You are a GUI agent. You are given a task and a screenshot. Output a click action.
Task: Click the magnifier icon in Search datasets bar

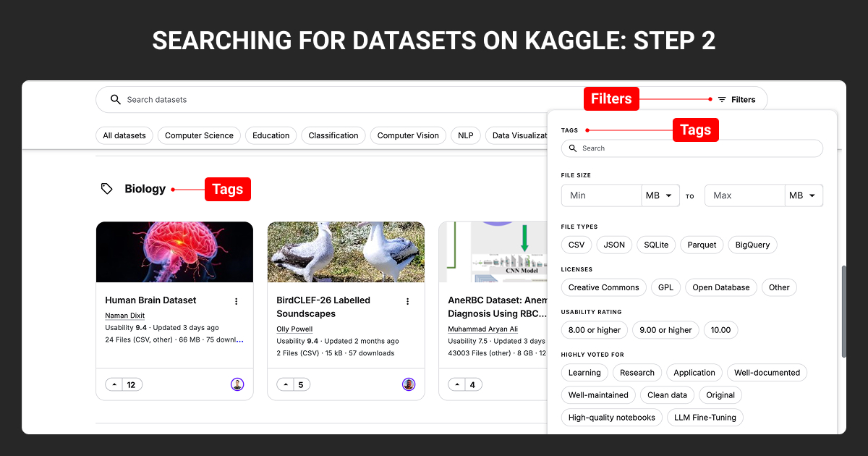[x=115, y=99]
